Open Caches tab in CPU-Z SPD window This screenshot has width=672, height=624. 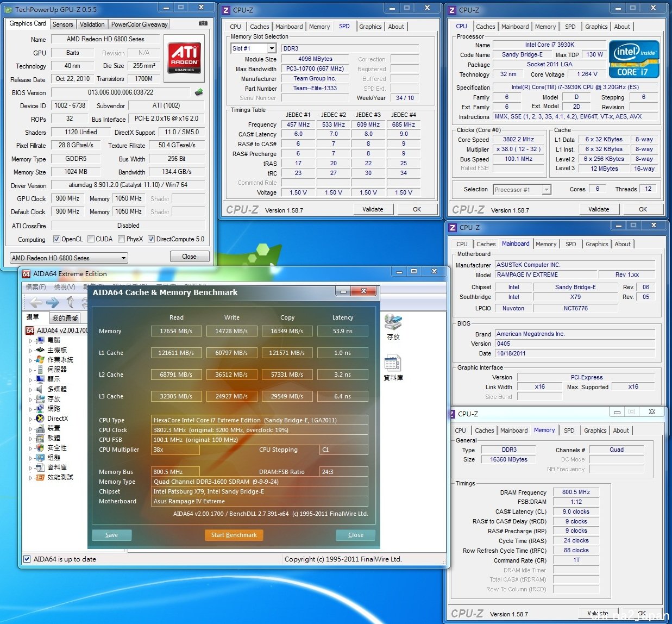coord(259,27)
